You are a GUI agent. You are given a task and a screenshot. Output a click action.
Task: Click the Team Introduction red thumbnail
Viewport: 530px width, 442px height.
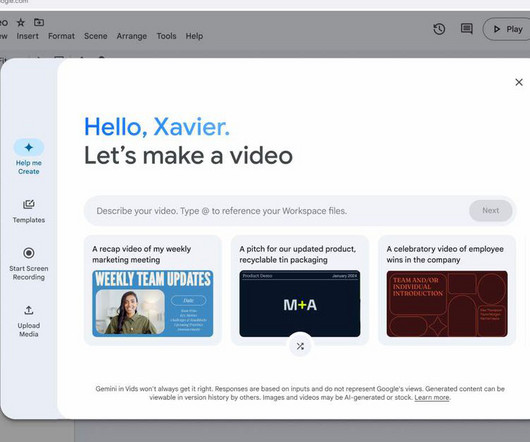[x=447, y=303]
